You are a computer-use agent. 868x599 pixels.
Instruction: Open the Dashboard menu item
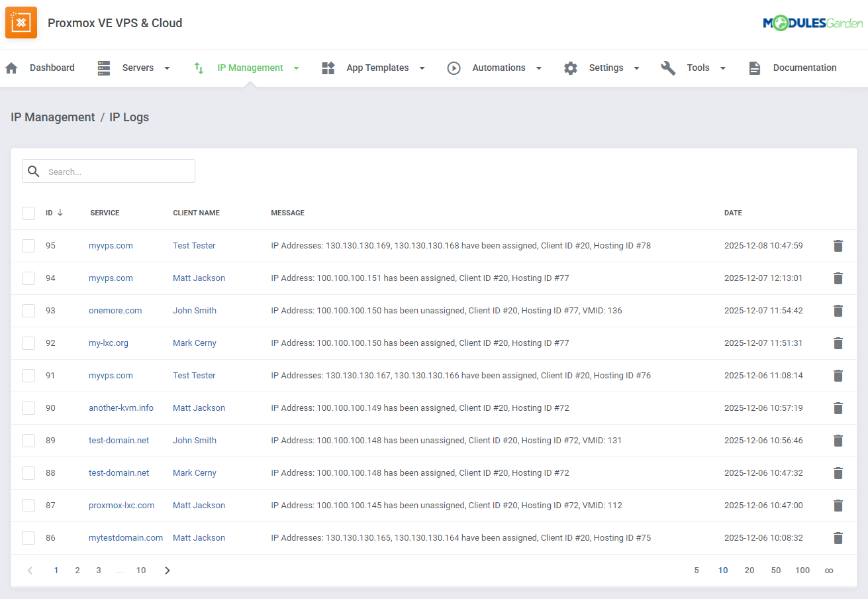coord(52,68)
